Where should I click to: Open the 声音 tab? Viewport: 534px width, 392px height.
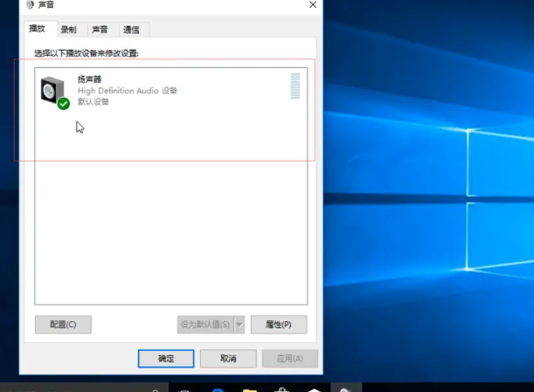click(x=100, y=30)
